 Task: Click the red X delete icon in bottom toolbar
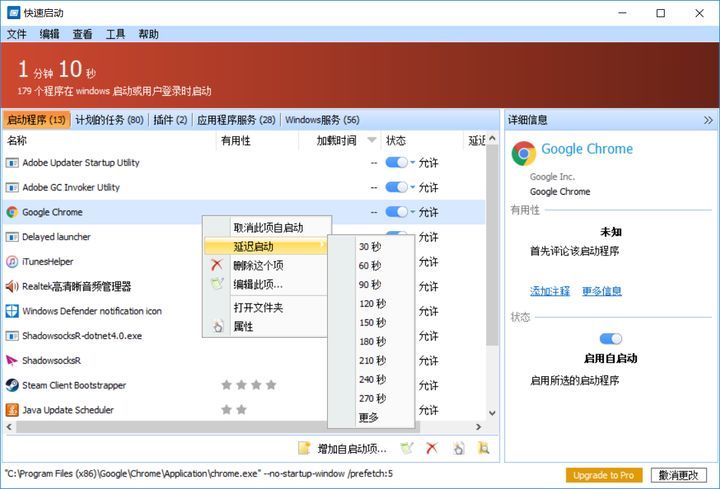click(x=432, y=449)
